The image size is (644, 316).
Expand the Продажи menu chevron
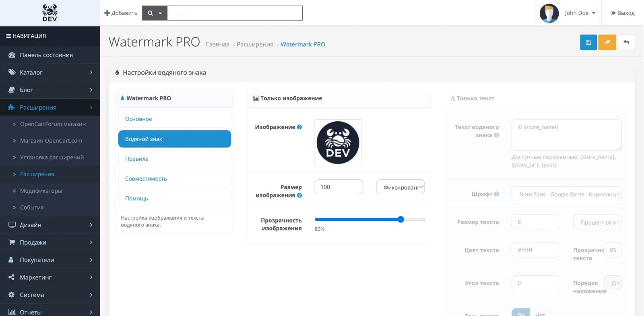(91, 242)
